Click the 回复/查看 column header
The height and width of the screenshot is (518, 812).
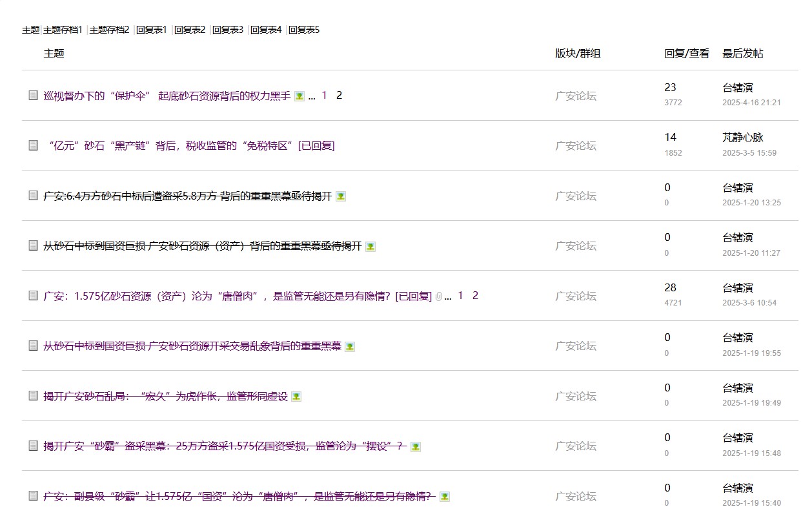(x=687, y=54)
